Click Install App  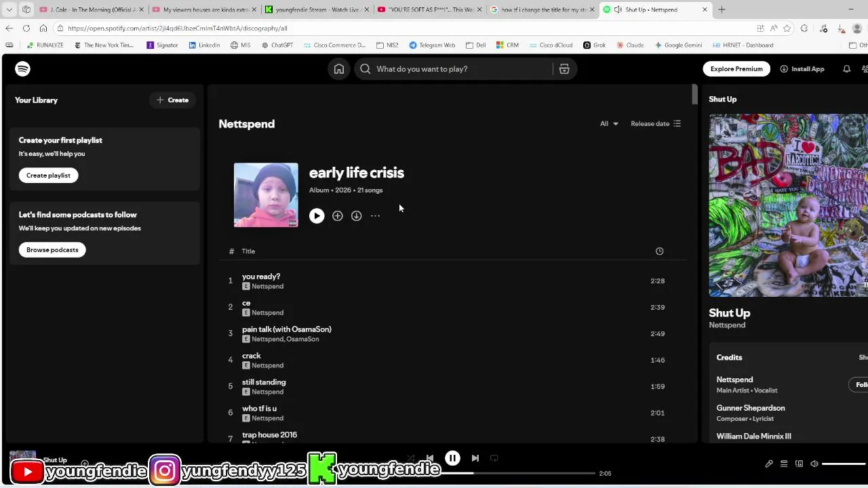802,68
